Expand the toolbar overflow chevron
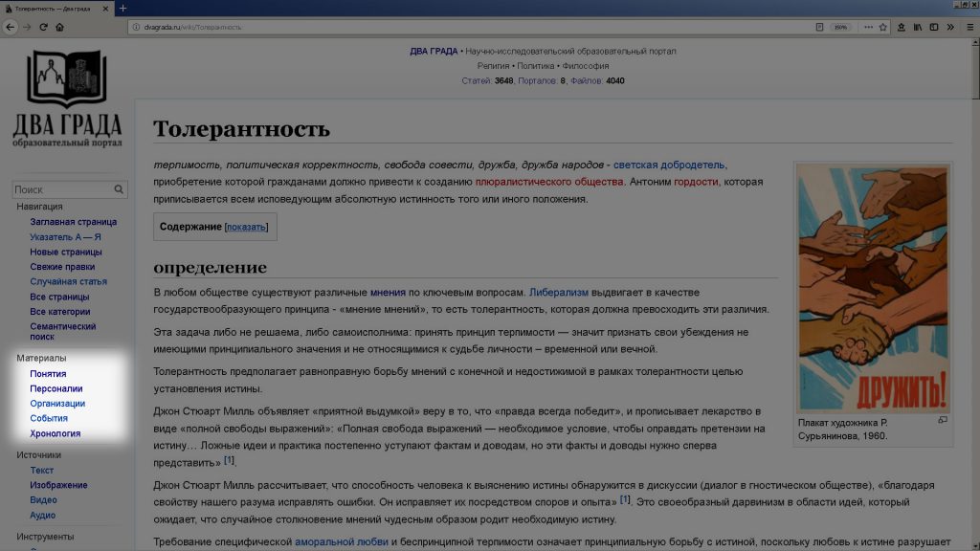This screenshot has height=551, width=980. (950, 27)
